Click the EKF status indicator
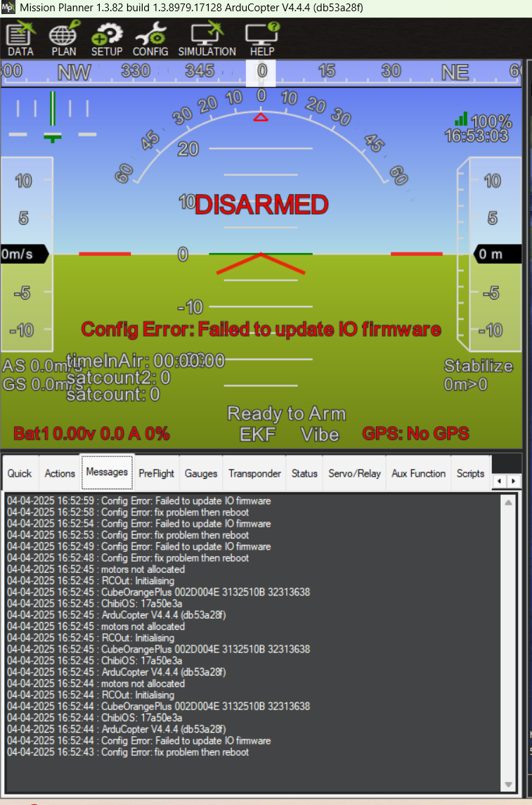 [x=257, y=434]
